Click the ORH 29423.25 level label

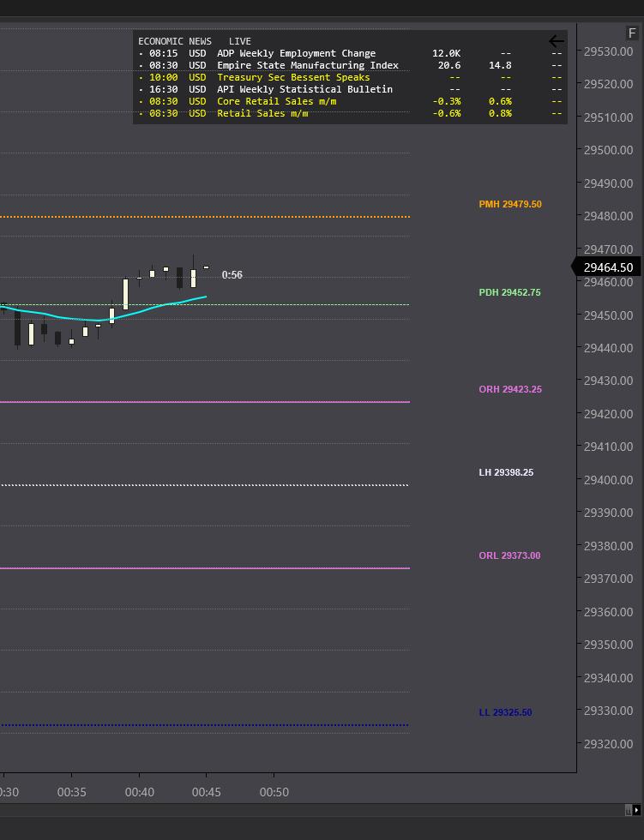[x=510, y=389]
